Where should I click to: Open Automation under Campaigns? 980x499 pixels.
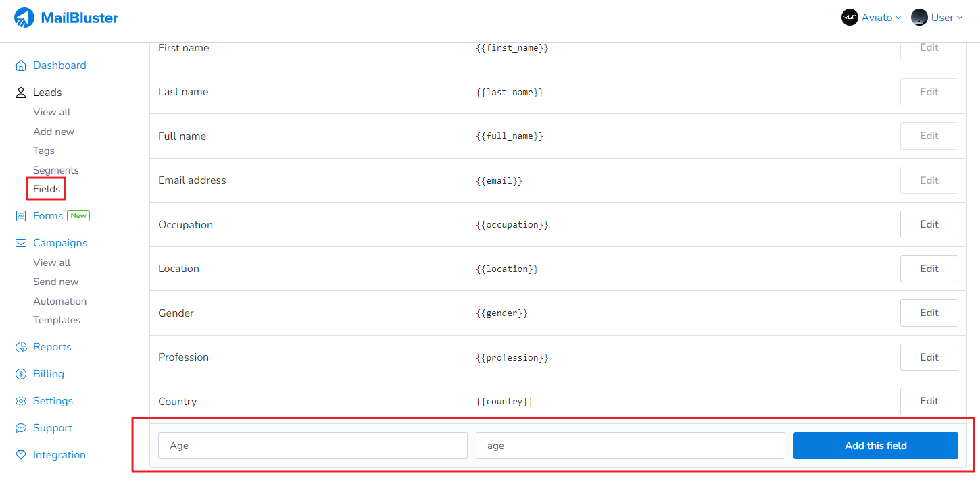[59, 301]
